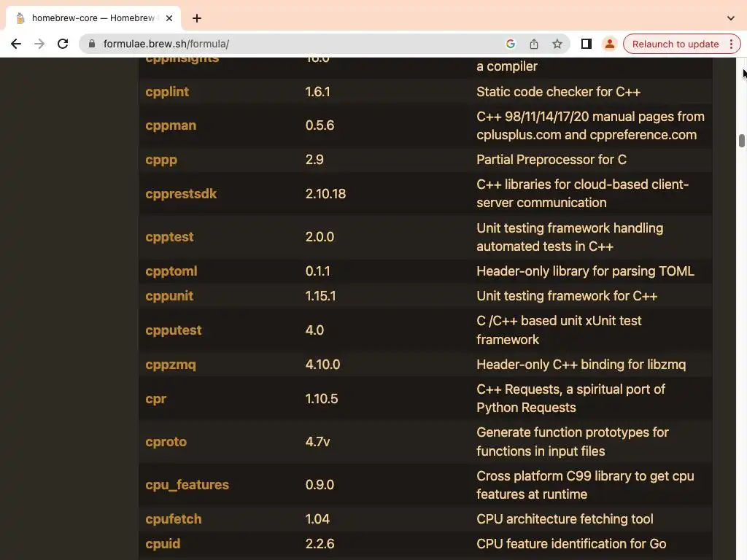
Task: Share this page via share icon
Action: (x=533, y=44)
